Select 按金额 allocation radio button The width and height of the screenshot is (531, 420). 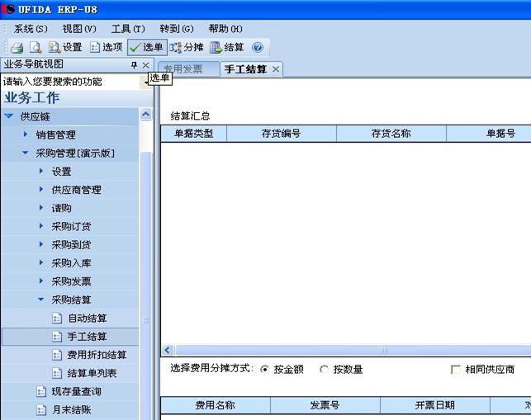click(x=264, y=369)
